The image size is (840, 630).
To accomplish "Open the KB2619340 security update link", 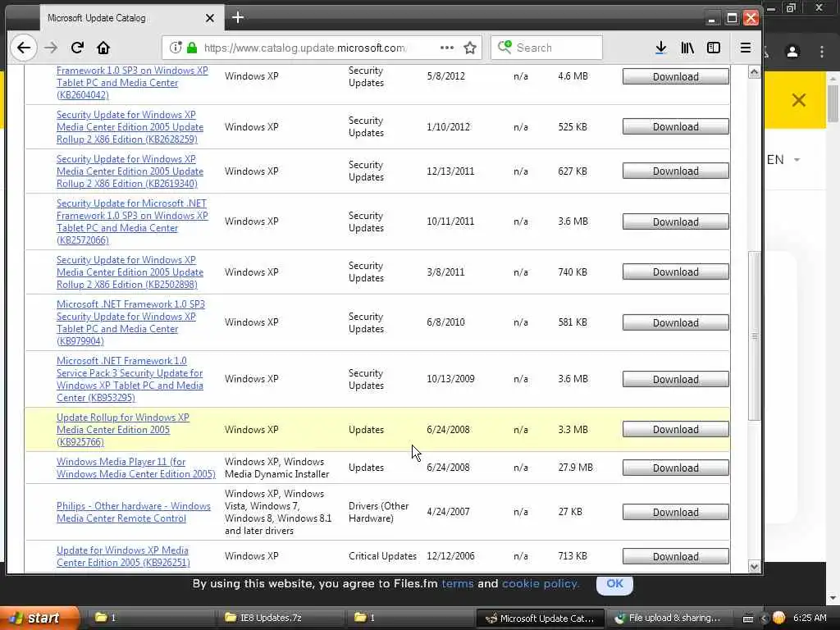I will coord(130,171).
